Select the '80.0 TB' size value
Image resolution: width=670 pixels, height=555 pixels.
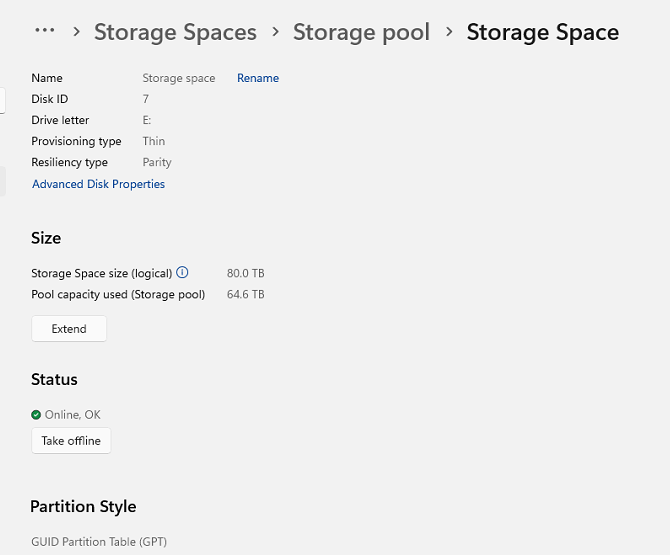(x=246, y=273)
